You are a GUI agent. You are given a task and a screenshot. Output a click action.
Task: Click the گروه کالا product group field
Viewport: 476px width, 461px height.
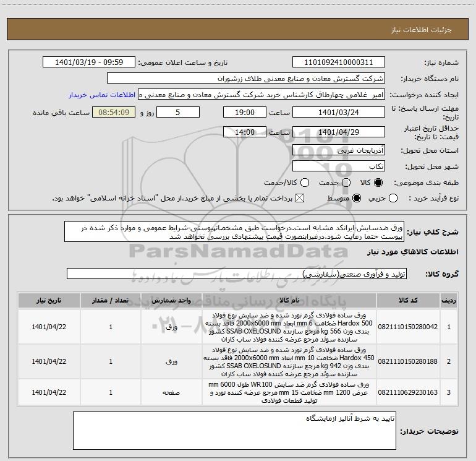237,274
